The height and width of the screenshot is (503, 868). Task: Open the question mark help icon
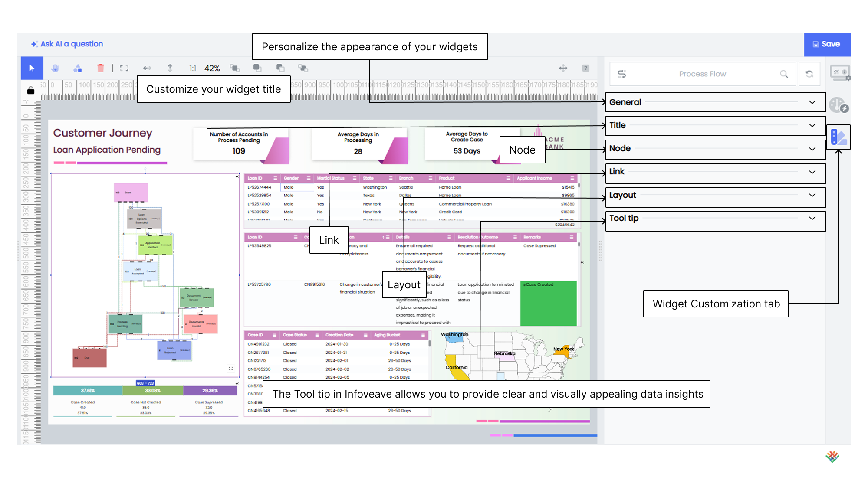click(585, 68)
